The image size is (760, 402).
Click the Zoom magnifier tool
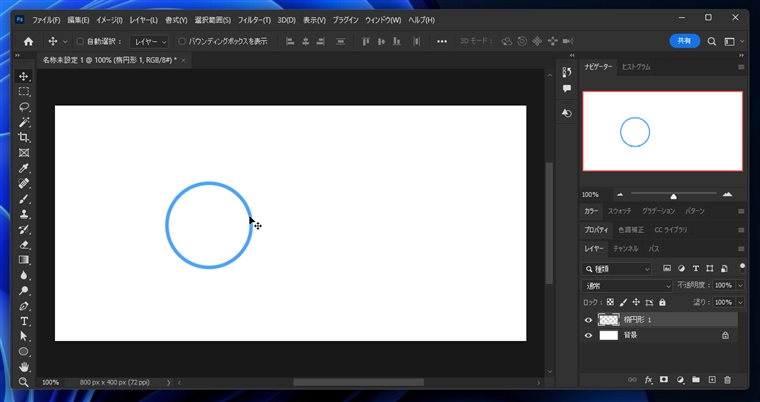(24, 382)
